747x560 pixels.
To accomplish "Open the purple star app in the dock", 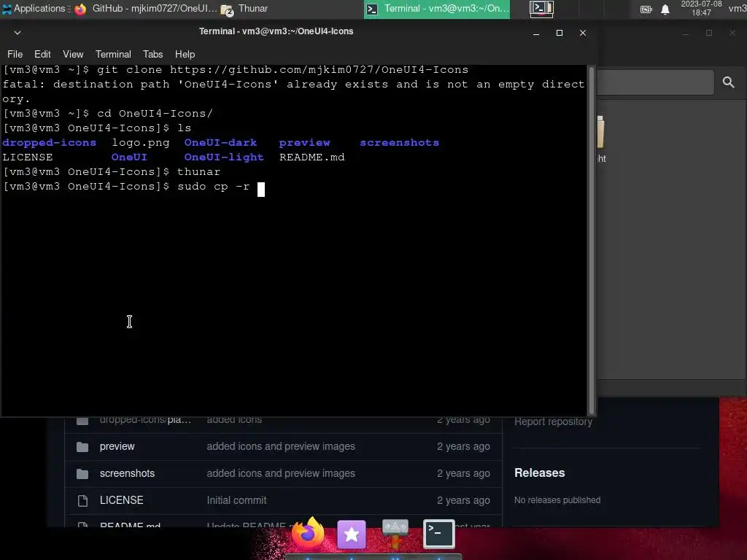I will (x=352, y=534).
